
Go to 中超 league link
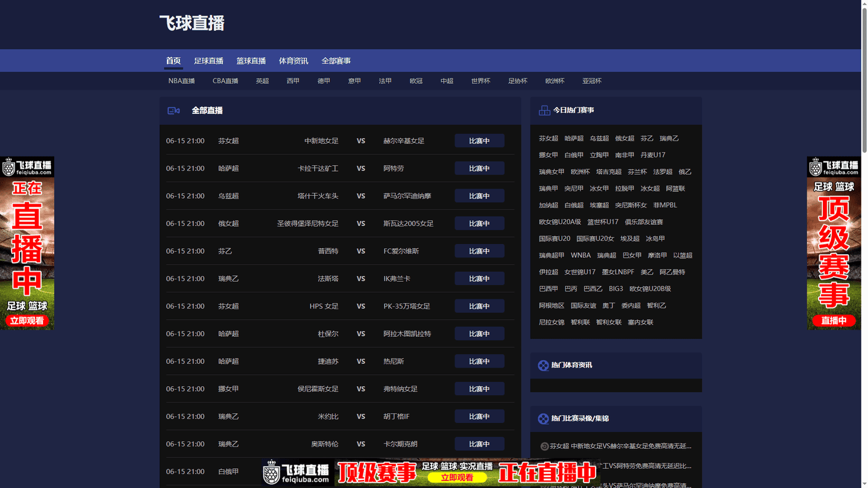pyautogui.click(x=447, y=81)
